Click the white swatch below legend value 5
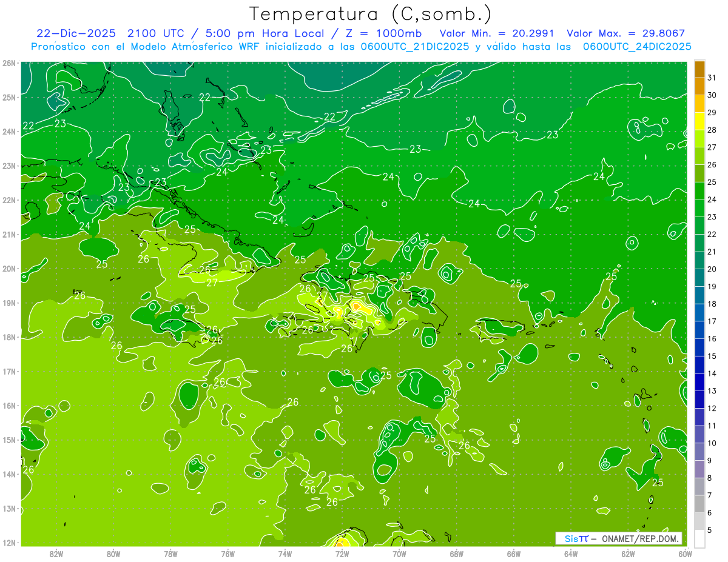 (x=699, y=538)
